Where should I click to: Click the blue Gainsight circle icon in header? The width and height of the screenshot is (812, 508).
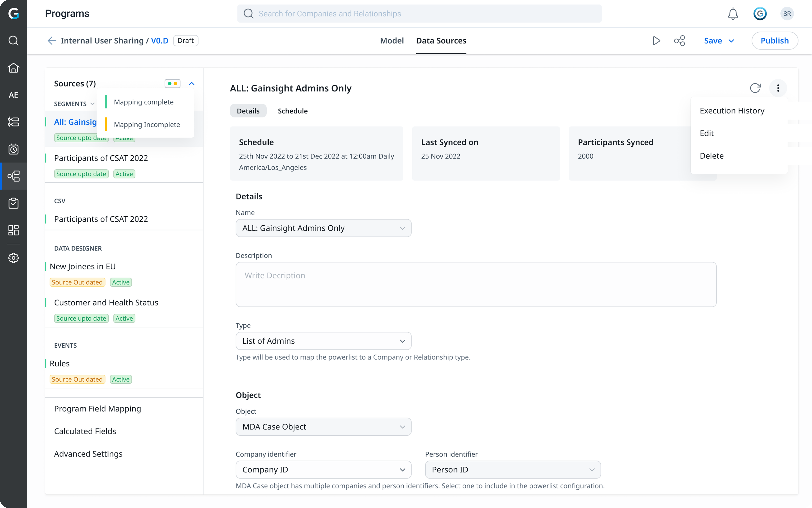coord(760,13)
